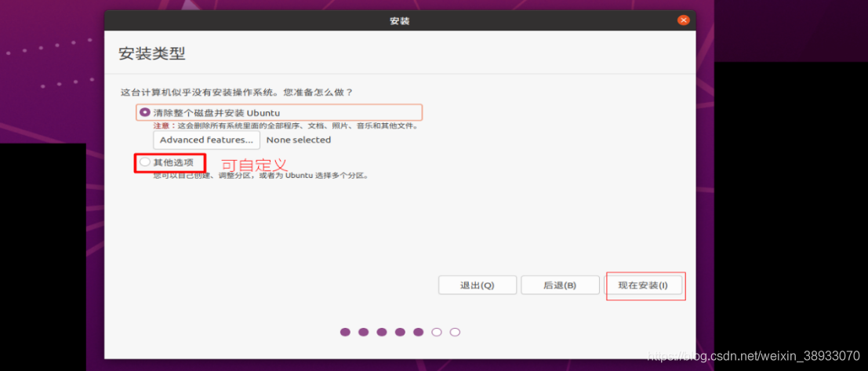Image resolution: width=868 pixels, height=371 pixels.
Task: Click the partition description under 其他选项
Action: point(261,176)
